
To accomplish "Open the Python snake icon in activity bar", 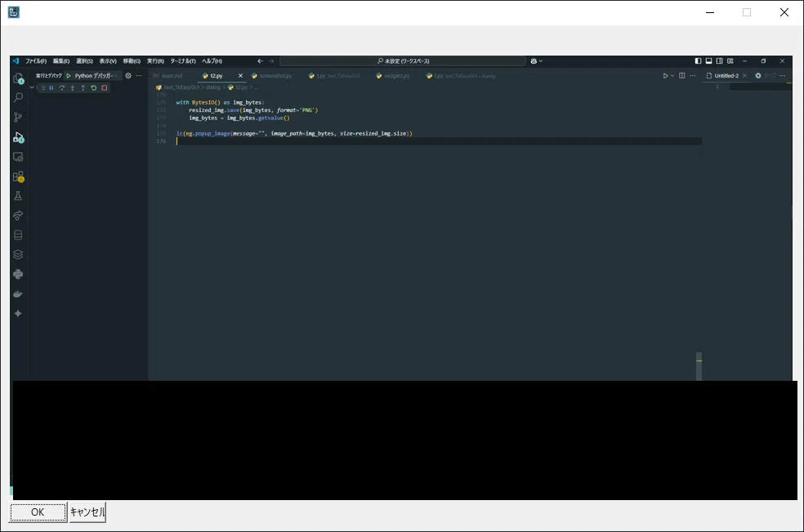I will click(18, 274).
